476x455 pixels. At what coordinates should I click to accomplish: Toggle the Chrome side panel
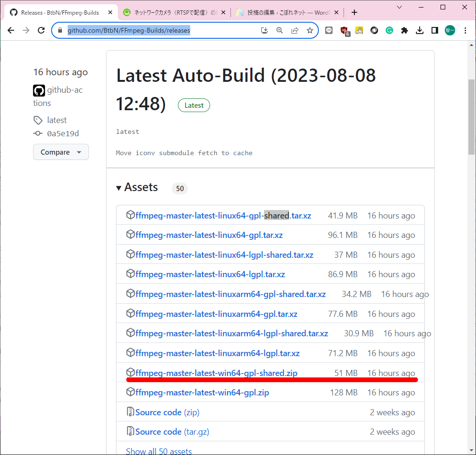(x=434, y=30)
